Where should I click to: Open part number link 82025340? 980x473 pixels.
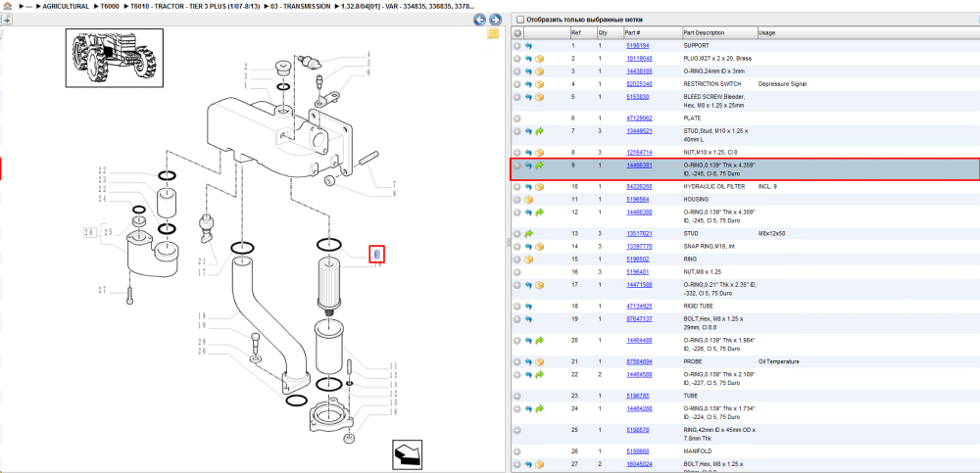[x=639, y=83]
